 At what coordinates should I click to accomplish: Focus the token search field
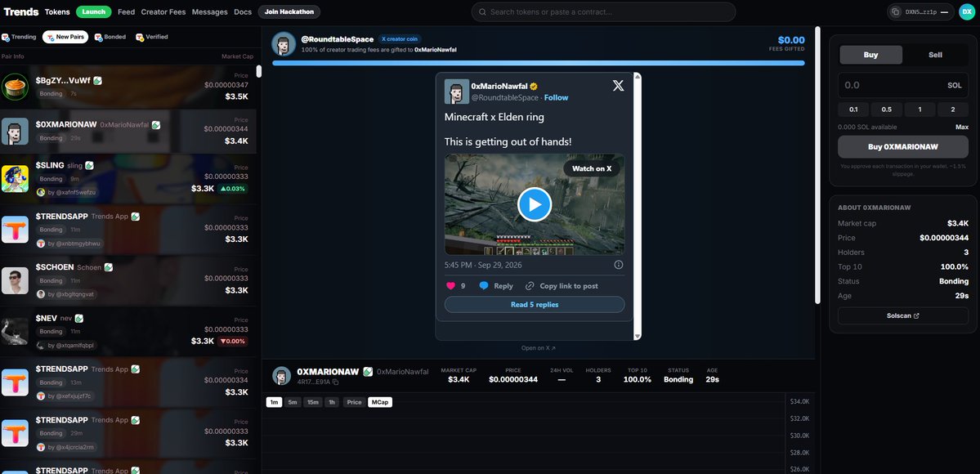tap(603, 12)
